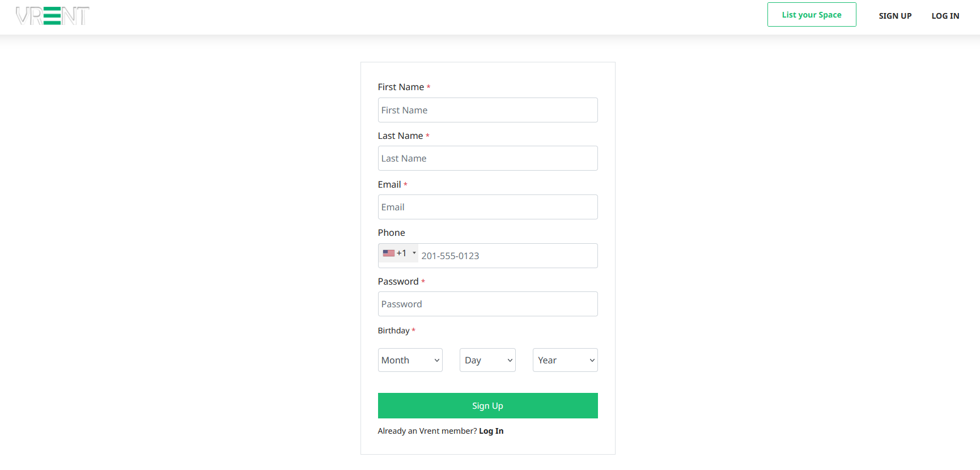This screenshot has width=980, height=470.
Task: Click the VRENT logo
Action: pyautogui.click(x=52, y=16)
